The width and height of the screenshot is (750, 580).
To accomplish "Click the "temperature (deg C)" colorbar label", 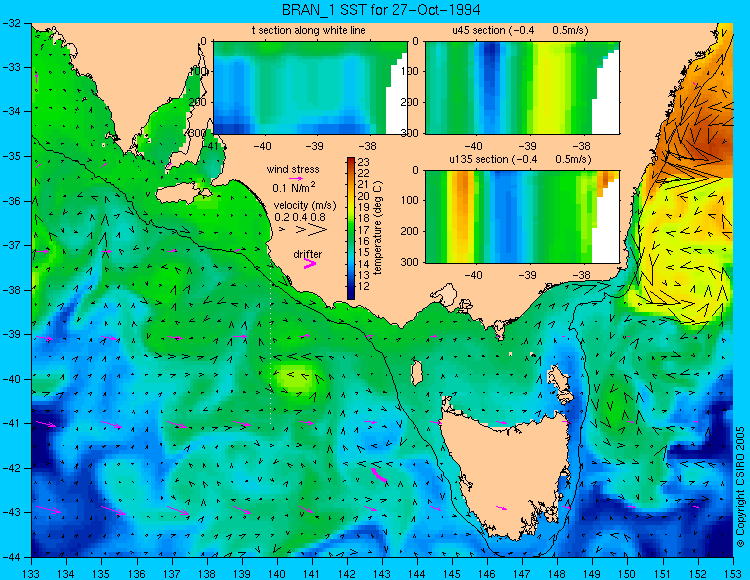I will click(x=378, y=228).
